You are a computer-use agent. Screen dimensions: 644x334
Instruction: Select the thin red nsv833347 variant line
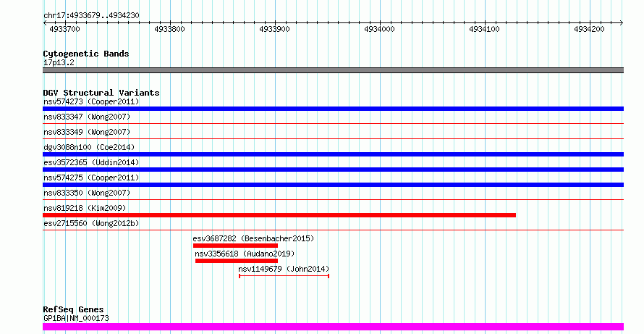click(x=333, y=123)
